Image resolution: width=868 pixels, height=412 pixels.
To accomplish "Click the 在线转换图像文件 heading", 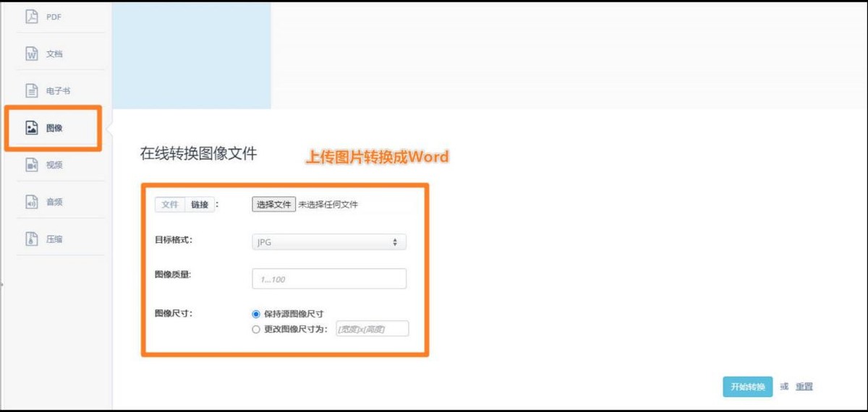I will (198, 153).
